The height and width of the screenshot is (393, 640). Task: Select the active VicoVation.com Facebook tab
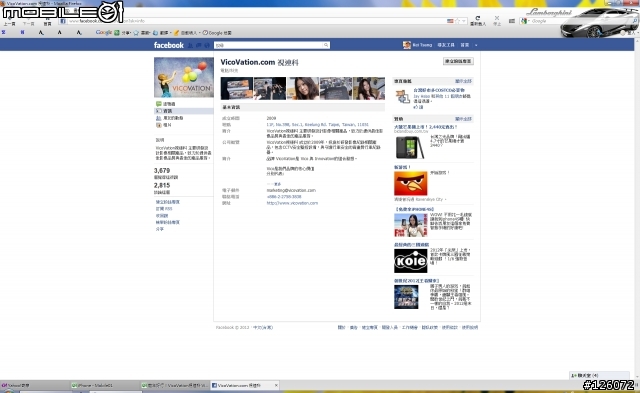point(245,385)
